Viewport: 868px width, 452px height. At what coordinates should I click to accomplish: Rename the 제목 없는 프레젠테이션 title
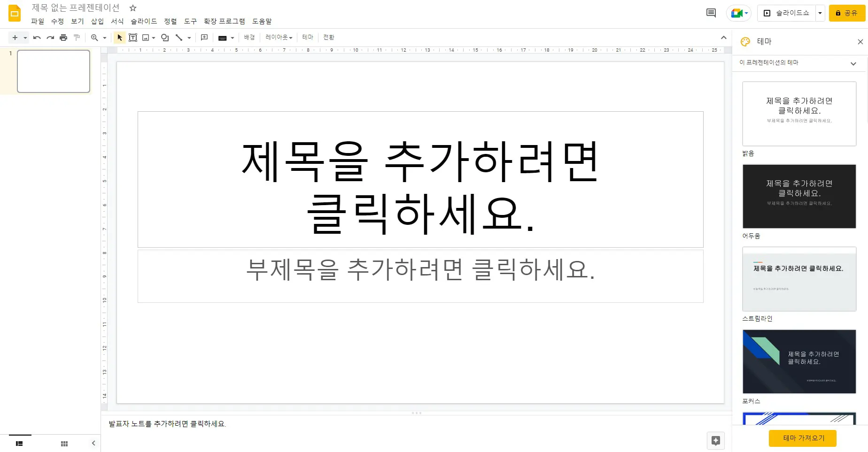point(76,8)
